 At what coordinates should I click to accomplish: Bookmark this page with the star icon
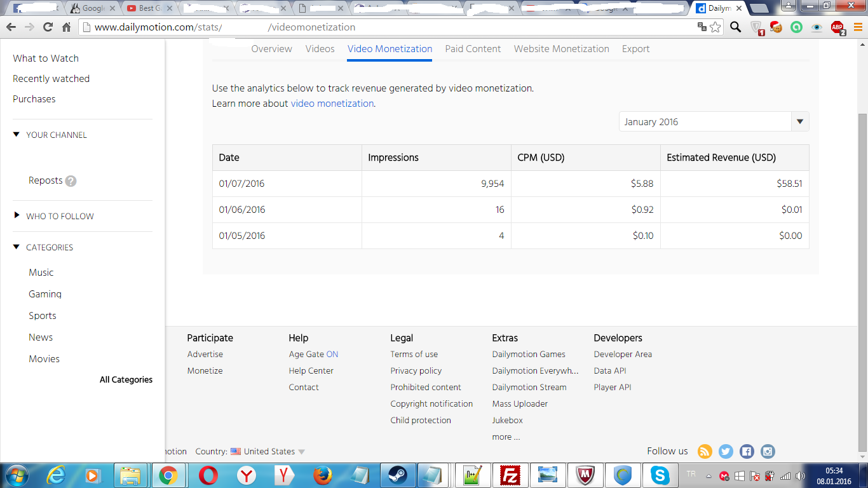[x=715, y=27]
